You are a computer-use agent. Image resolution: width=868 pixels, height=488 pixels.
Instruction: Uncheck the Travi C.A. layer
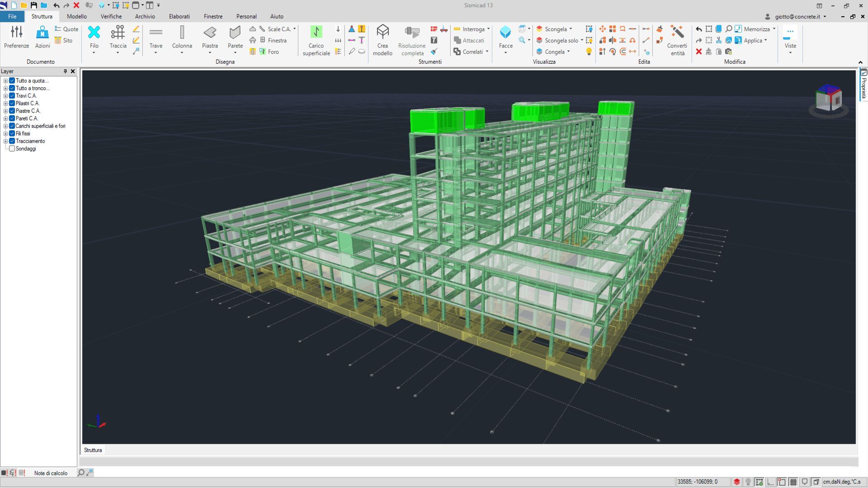point(12,96)
